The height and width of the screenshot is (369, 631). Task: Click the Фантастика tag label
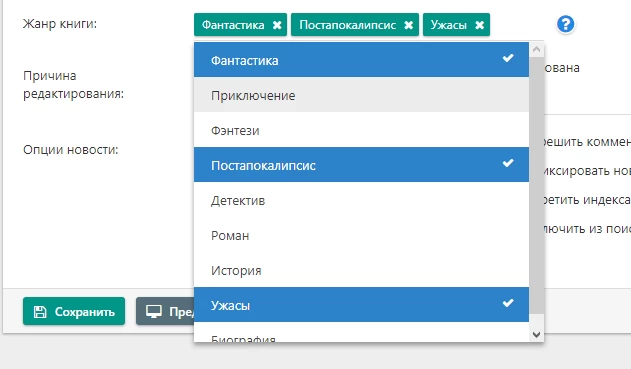click(x=233, y=25)
